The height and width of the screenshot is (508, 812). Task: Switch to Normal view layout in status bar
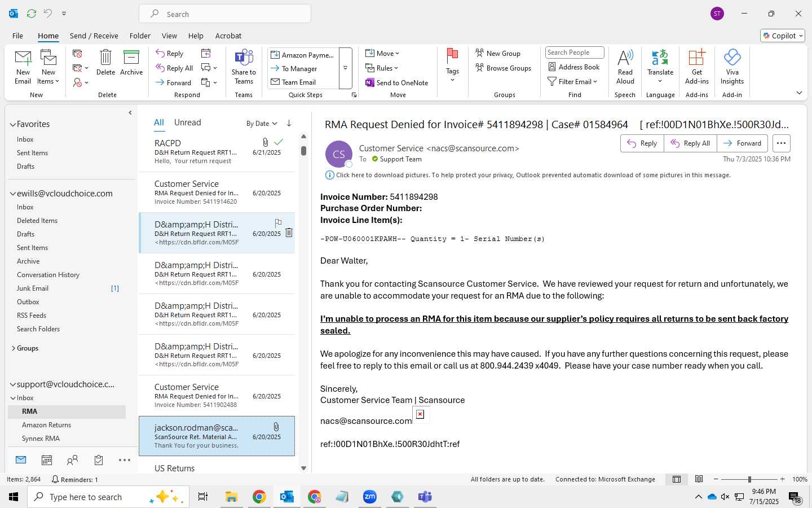[x=677, y=479]
